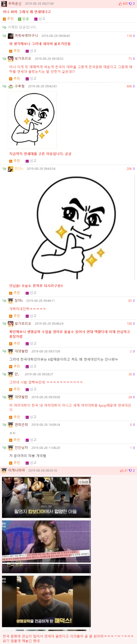
Task: Report 대댓빌런's 09:57:09 reply with 신고
Action: 31,366
